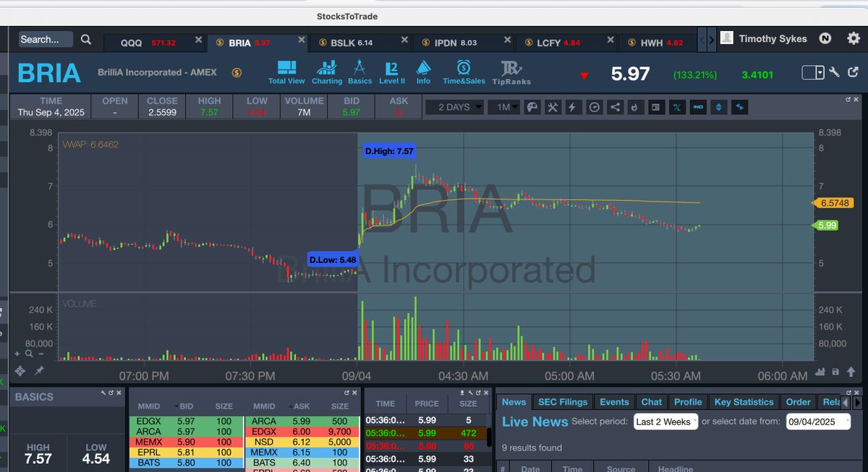The image size is (868, 472).
Task: Click the chart crosshair move icon
Action: (20, 371)
